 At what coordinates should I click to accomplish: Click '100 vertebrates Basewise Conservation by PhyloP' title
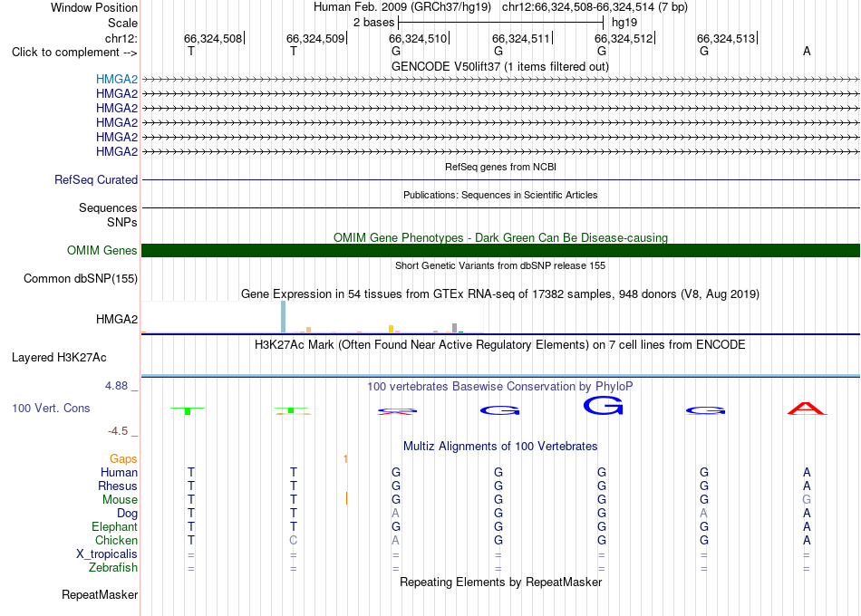point(500,387)
